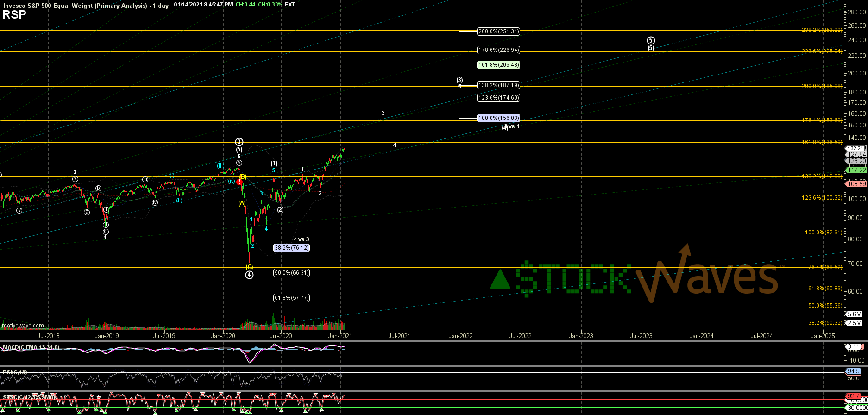The width and height of the screenshot is (868, 415).
Task: Click the RSI 94.5 value tag
Action: (x=854, y=371)
